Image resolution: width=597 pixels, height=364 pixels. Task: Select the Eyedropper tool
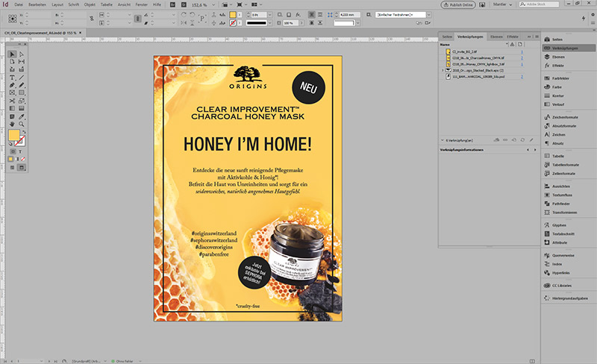pos(22,116)
